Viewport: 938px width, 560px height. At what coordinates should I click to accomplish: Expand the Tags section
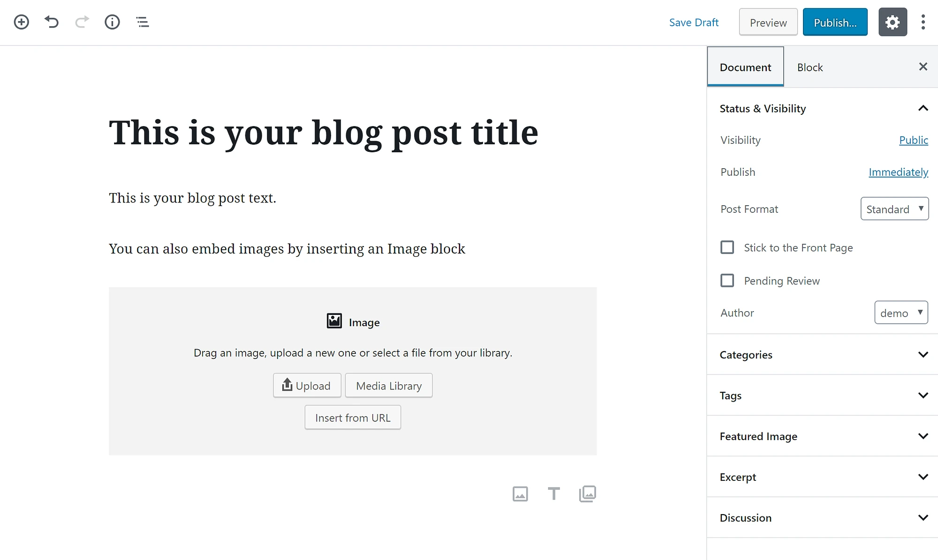[923, 396]
